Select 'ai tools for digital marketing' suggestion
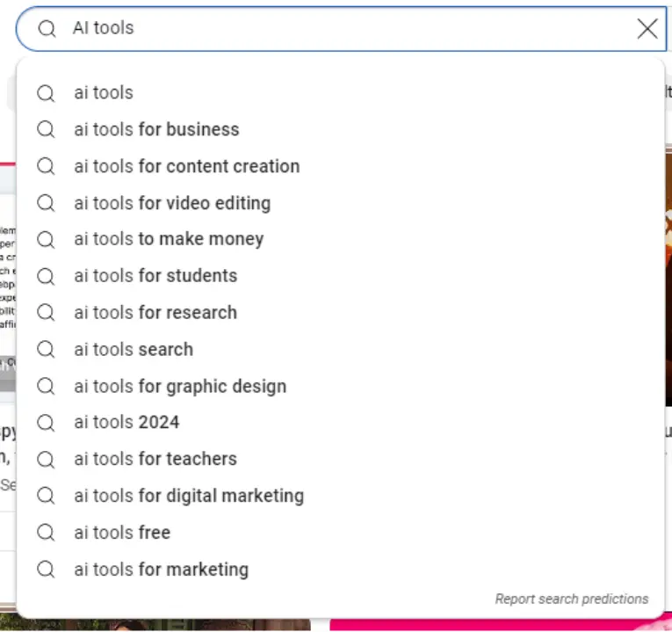The width and height of the screenshot is (672, 632). pos(189,496)
